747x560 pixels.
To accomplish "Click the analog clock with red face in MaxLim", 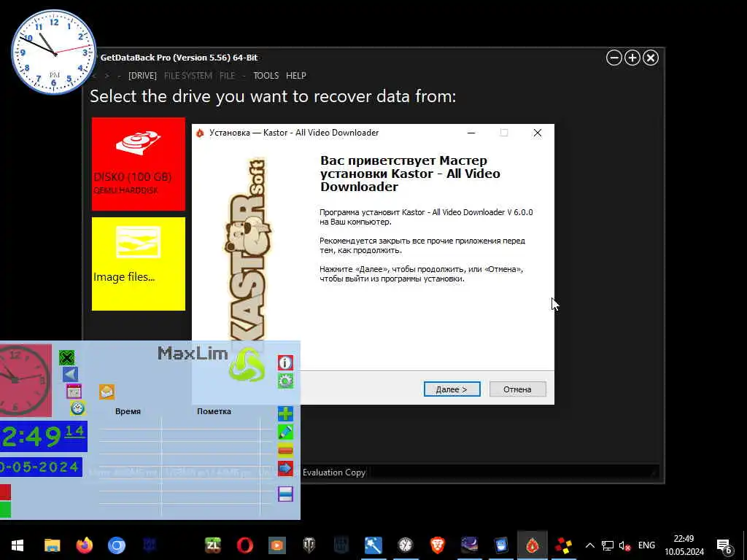I will 26,381.
